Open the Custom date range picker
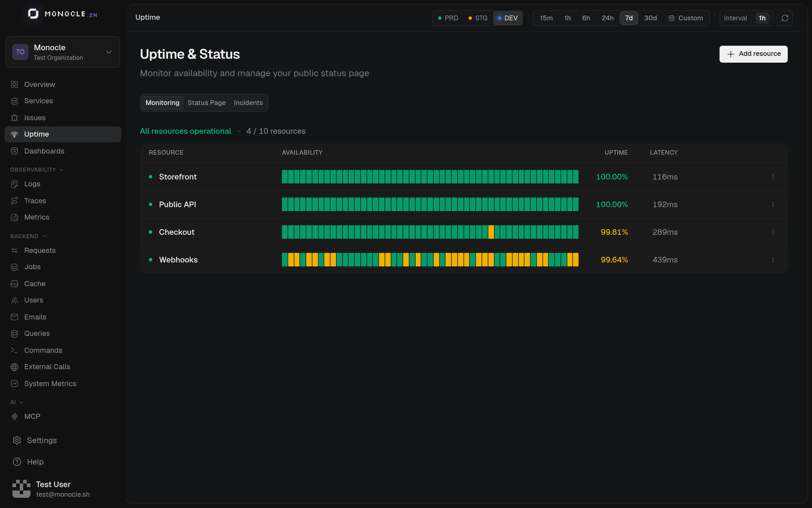Viewport: 812px width, 508px height. (685, 18)
